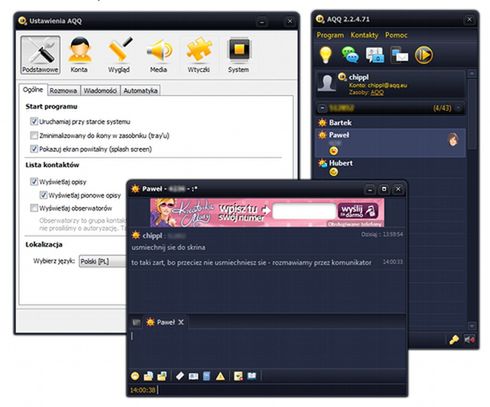Click the smiley emoticon under Hubert contact
Image resolution: width=490 pixels, height=407 pixels.
(x=333, y=172)
